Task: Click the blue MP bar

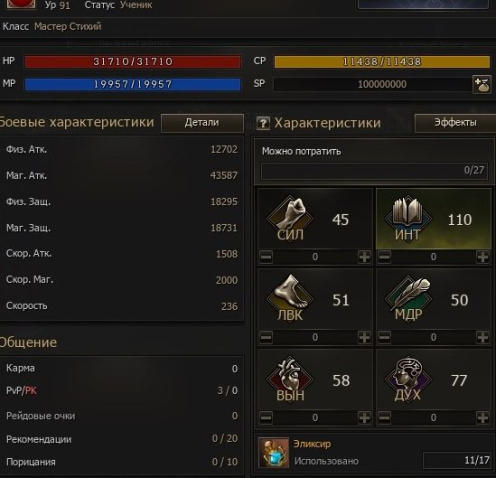Action: (x=133, y=84)
